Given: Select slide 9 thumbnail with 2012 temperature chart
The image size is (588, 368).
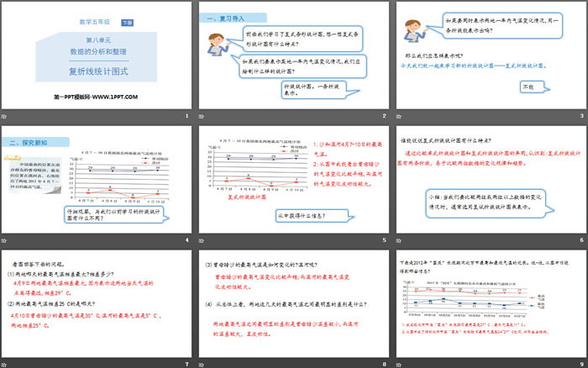Looking at the screenshot, I should point(490,302).
